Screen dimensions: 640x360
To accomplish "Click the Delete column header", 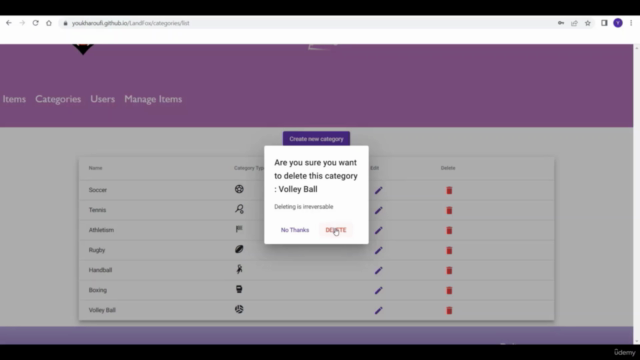I will 448,168.
